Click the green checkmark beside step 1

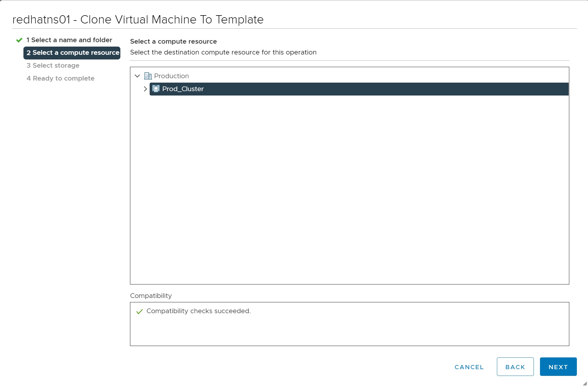pos(19,40)
